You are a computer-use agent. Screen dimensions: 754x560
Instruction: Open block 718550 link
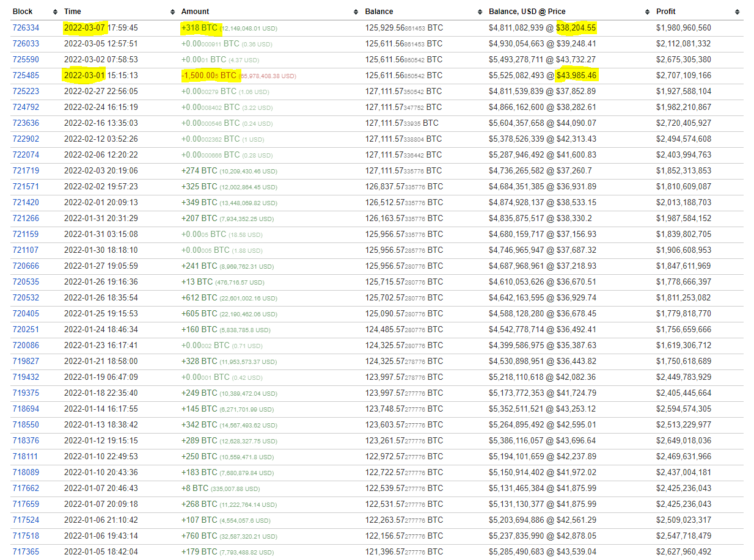pyautogui.click(x=26, y=425)
